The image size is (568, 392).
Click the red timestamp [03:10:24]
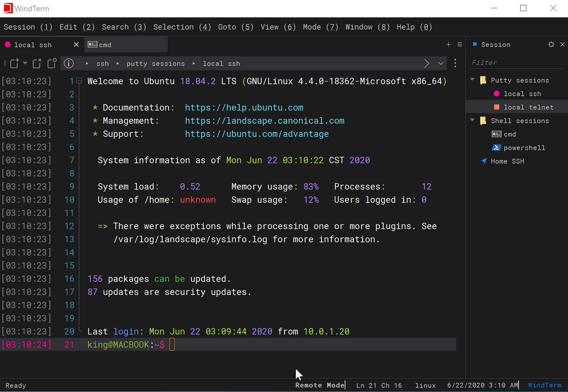(27, 345)
